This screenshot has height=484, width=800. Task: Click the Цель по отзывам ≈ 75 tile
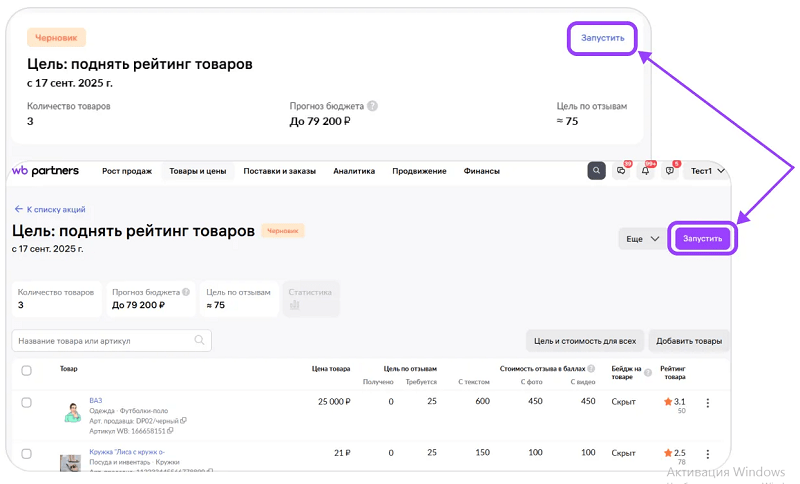click(239, 299)
